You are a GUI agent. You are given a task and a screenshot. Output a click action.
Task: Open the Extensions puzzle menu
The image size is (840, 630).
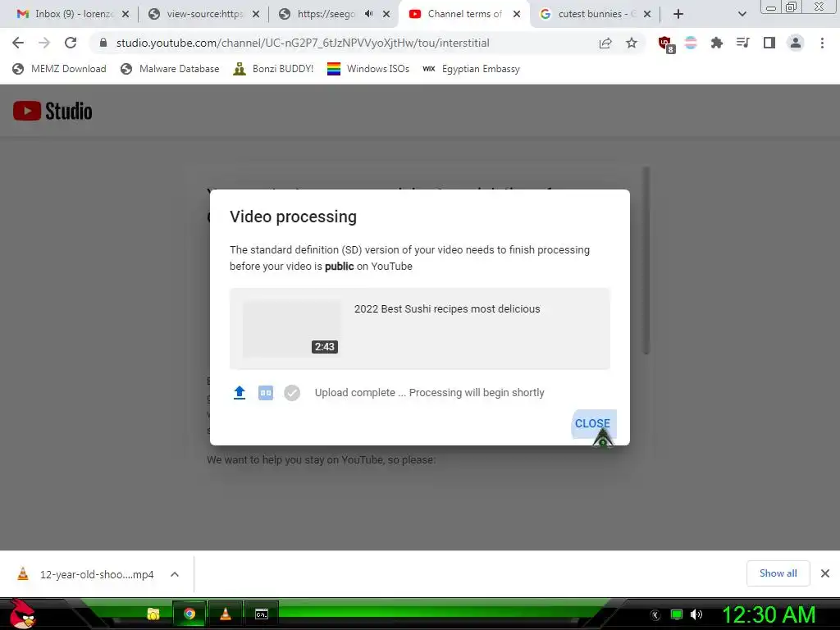(717, 43)
